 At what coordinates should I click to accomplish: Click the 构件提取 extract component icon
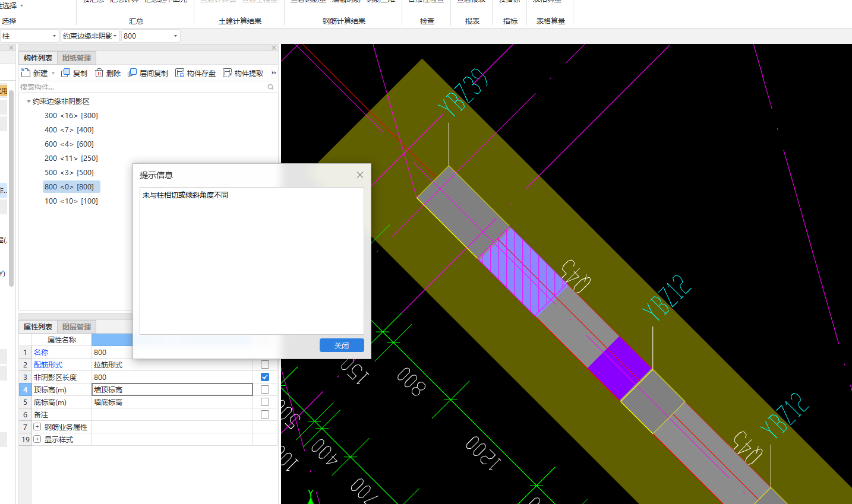point(228,73)
